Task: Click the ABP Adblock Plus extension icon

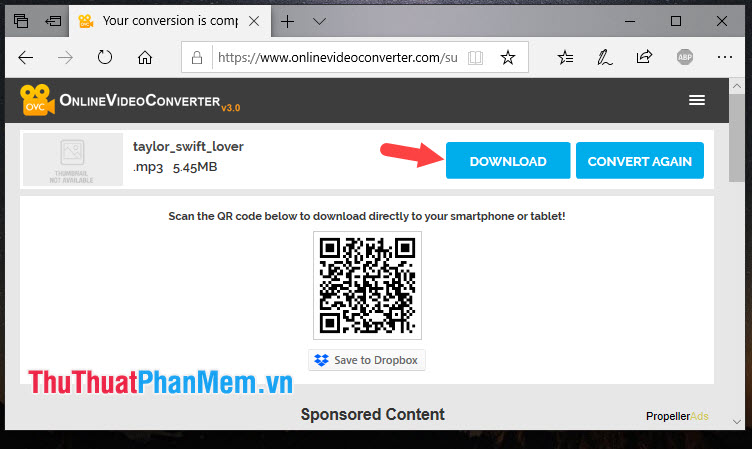Action: coord(685,58)
